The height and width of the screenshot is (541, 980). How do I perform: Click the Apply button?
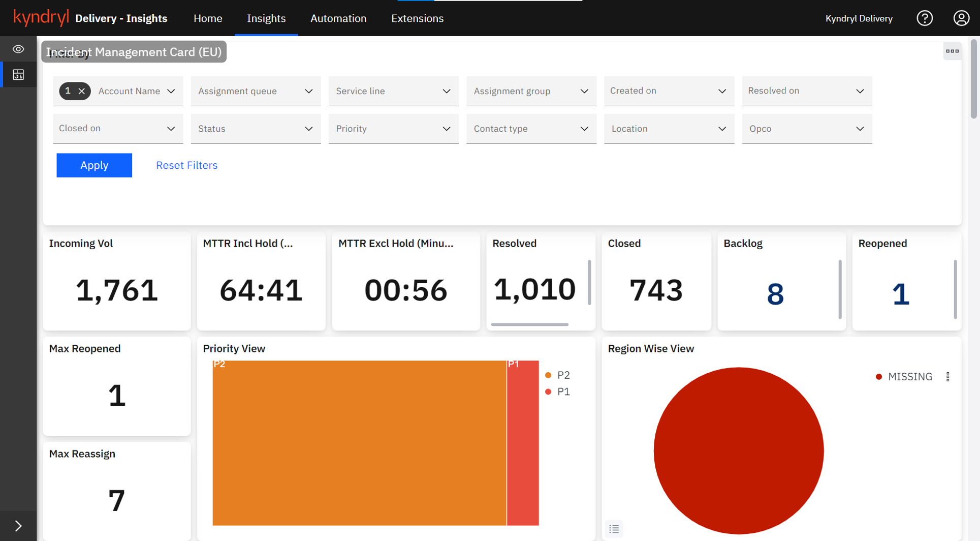pyautogui.click(x=94, y=165)
